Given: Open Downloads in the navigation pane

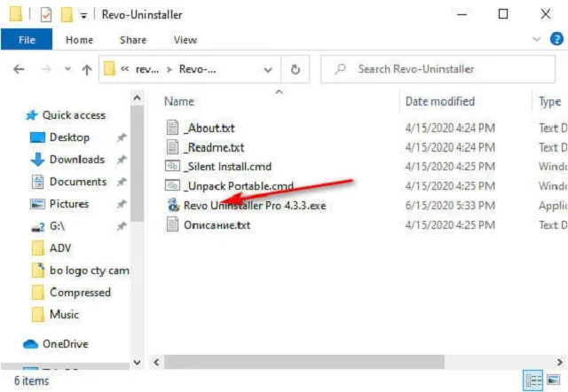Looking at the screenshot, I should [x=77, y=160].
